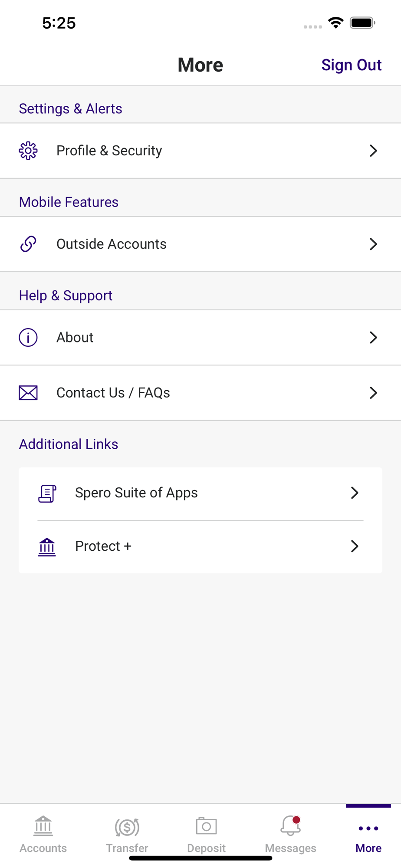Tap the Transfer dollar icon in bottom bar
This screenshot has width=401, height=868.
127,827
